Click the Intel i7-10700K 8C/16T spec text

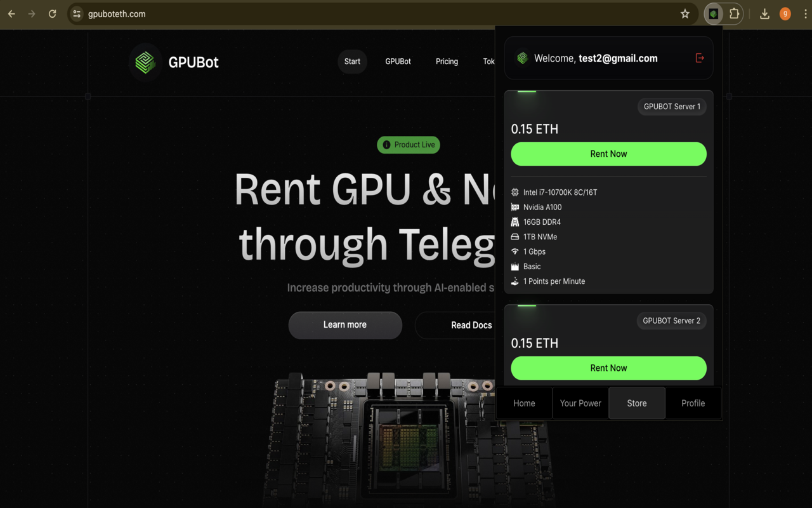coord(560,192)
